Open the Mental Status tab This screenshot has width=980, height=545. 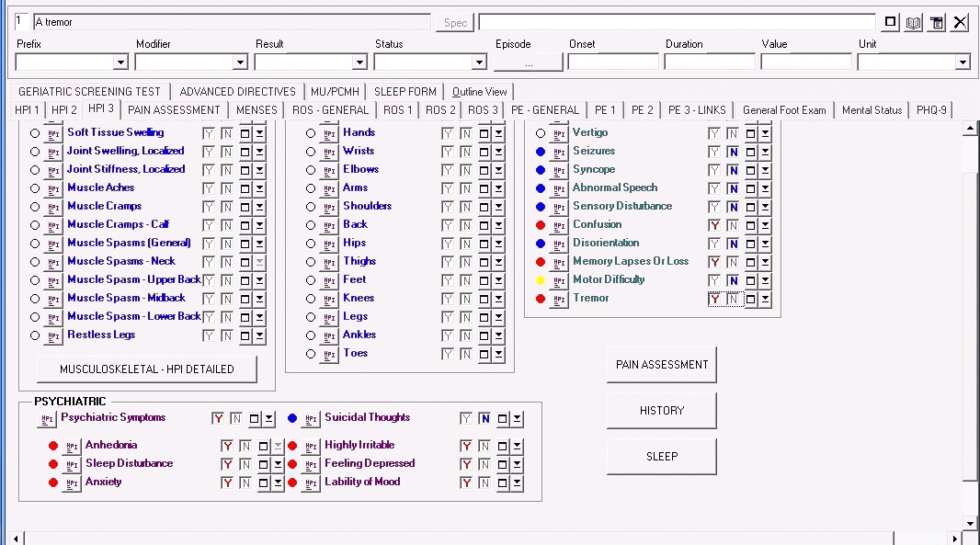click(872, 110)
